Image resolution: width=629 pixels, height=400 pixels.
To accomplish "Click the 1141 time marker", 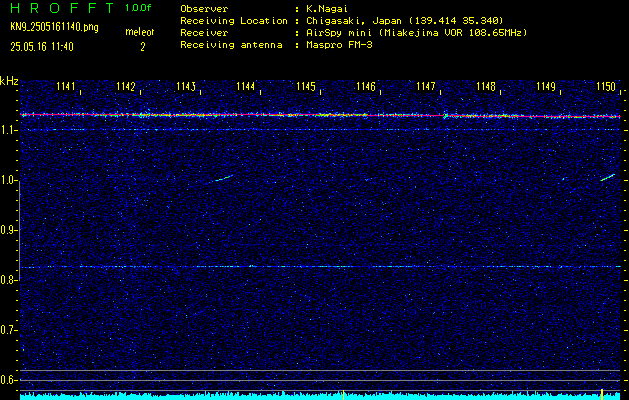I will coord(65,87).
